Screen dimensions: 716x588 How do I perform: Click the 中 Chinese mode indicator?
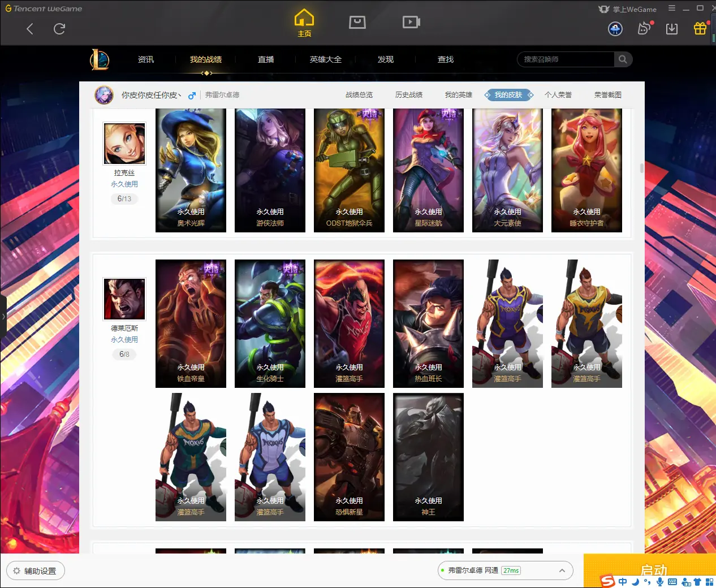623,582
